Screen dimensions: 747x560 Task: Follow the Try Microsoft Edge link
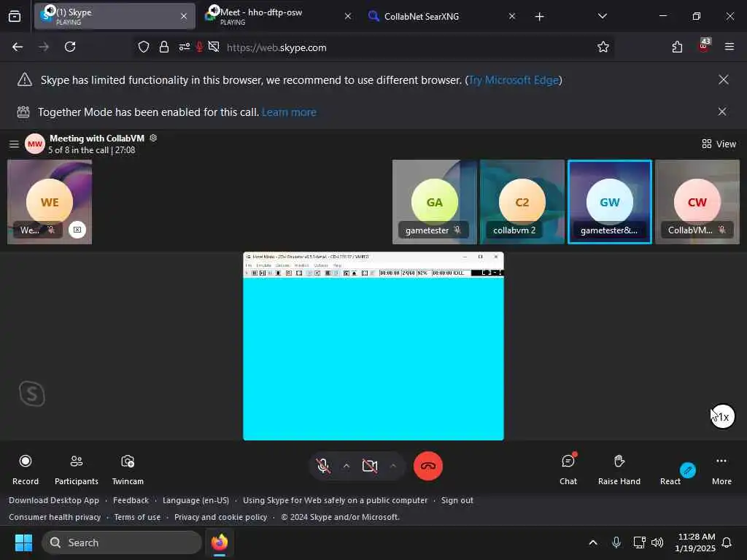pyautogui.click(x=514, y=80)
